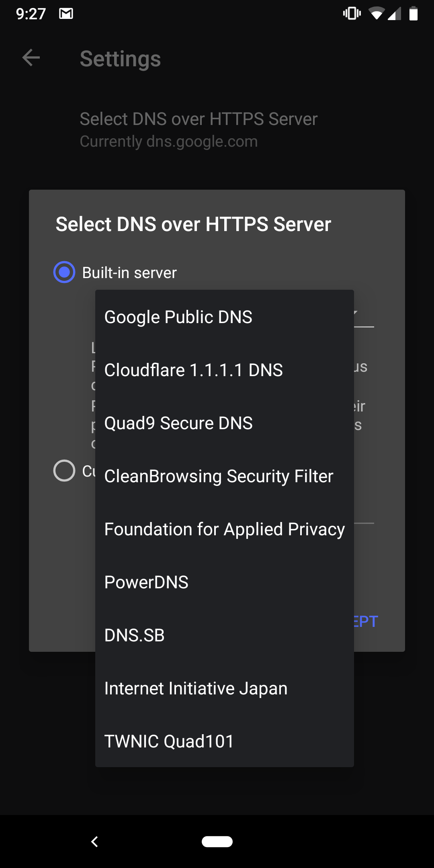The image size is (434, 868).
Task: Choose TWNIC Quad101 at list bottom
Action: point(168,741)
